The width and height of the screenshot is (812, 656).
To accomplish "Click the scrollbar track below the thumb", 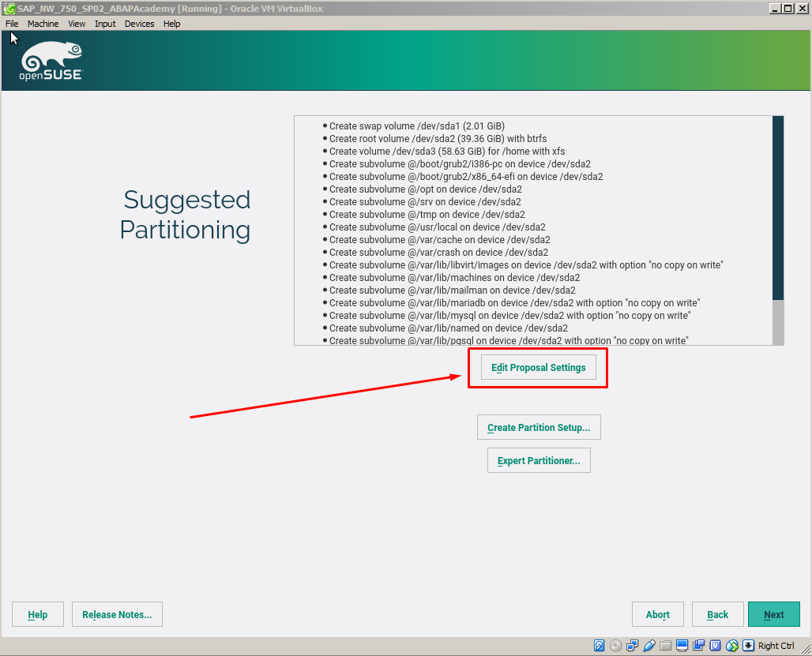I will [778, 322].
